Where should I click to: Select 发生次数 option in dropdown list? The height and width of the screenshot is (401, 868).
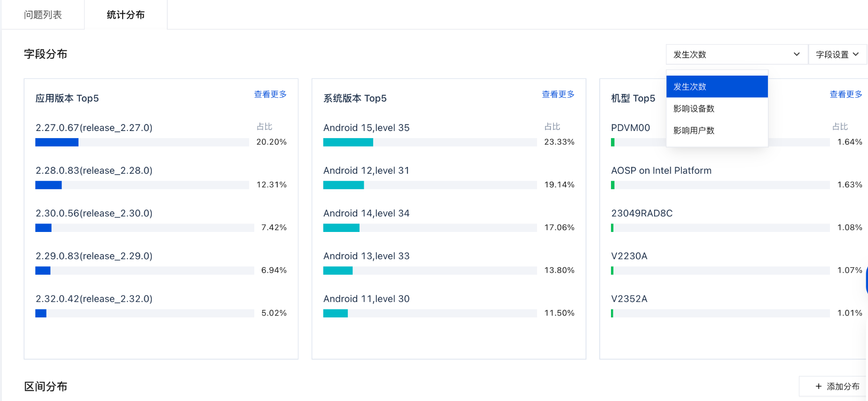click(x=717, y=87)
